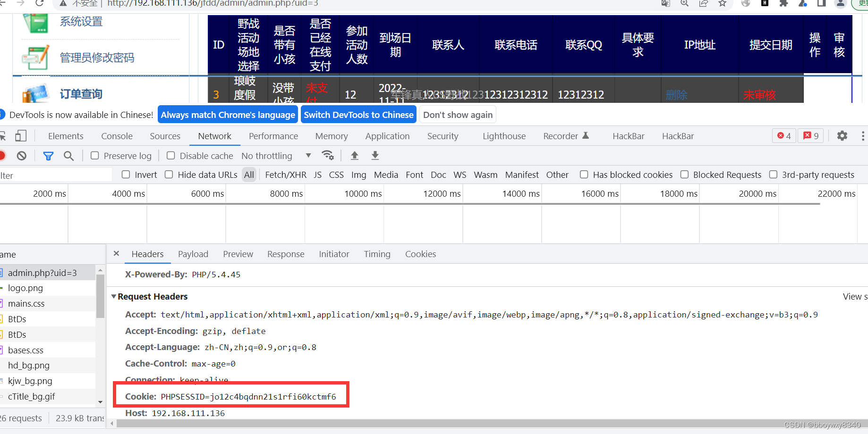The height and width of the screenshot is (434, 868).
Task: Click the address bar URL
Action: pos(213,3)
